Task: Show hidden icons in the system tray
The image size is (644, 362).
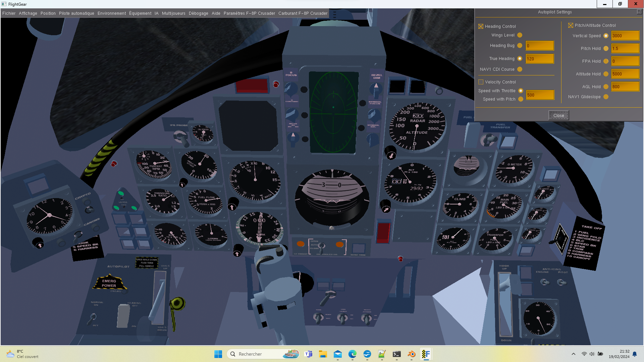Action: click(x=573, y=354)
